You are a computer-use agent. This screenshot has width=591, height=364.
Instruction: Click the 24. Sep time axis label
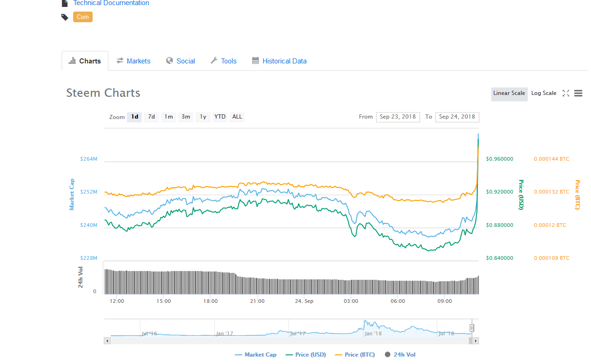[x=304, y=301]
